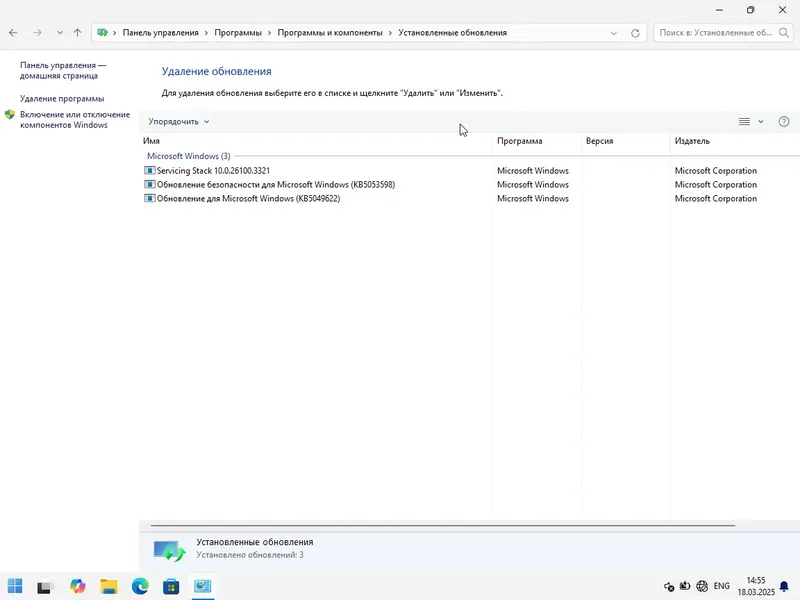Click the navigate up arrow icon
Screen dimensions: 800x600
pyautogui.click(x=77, y=32)
